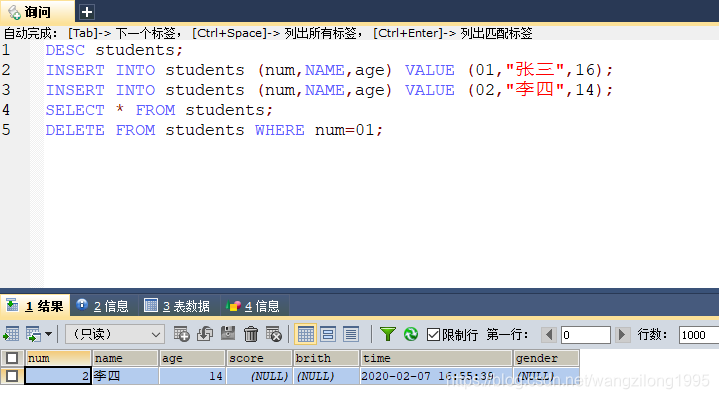Click the brith column header
Viewport: 719px width, 399px height.
[x=326, y=358]
